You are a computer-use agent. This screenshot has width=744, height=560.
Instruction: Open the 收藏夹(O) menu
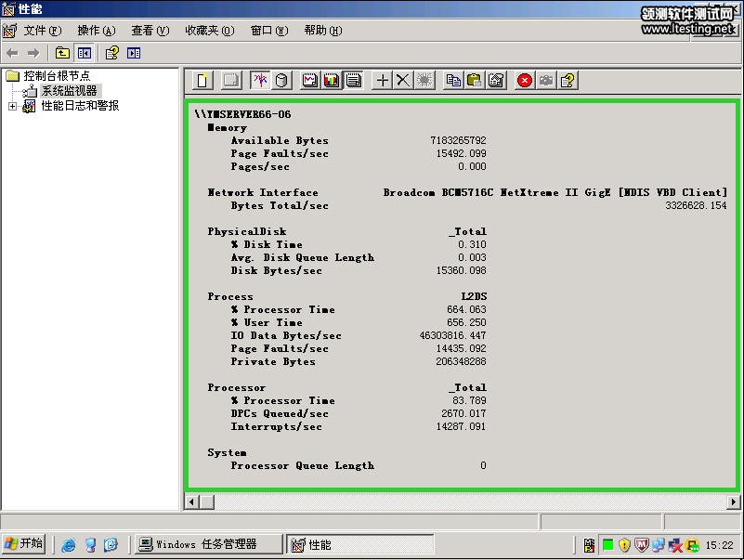[210, 31]
